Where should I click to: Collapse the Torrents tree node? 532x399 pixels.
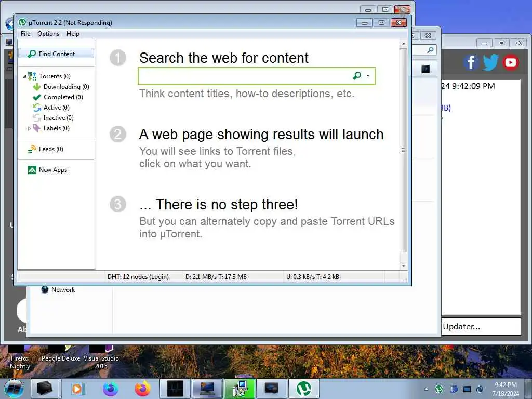point(24,76)
